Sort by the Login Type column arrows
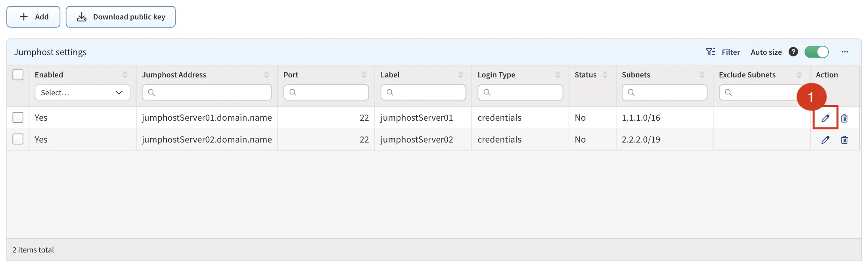 click(x=558, y=75)
